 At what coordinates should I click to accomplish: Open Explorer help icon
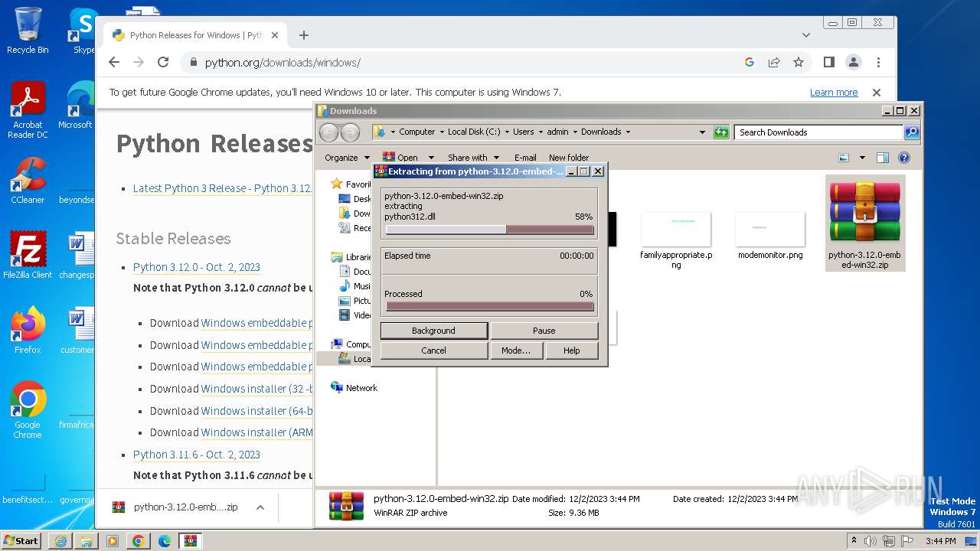point(904,158)
